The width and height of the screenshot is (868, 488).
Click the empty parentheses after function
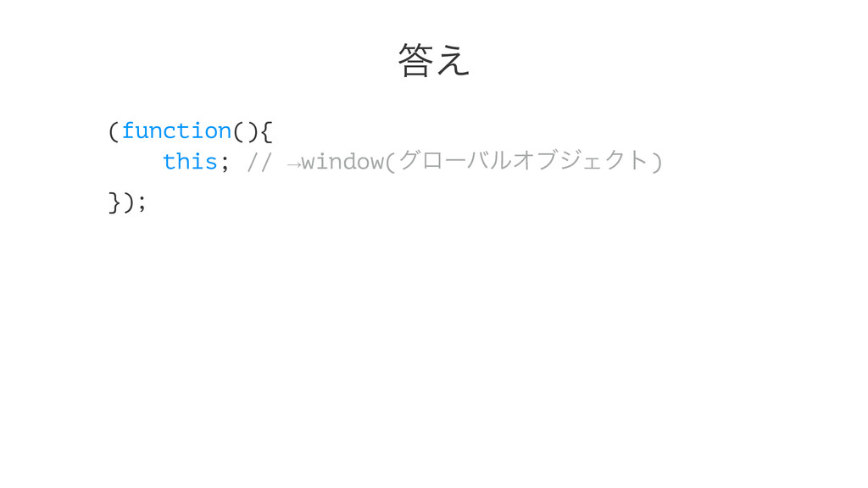point(245,131)
